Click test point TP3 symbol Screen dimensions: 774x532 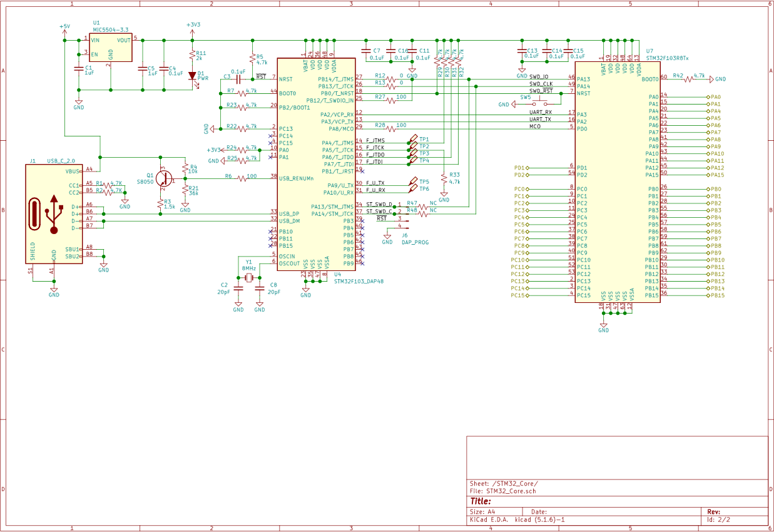414,154
